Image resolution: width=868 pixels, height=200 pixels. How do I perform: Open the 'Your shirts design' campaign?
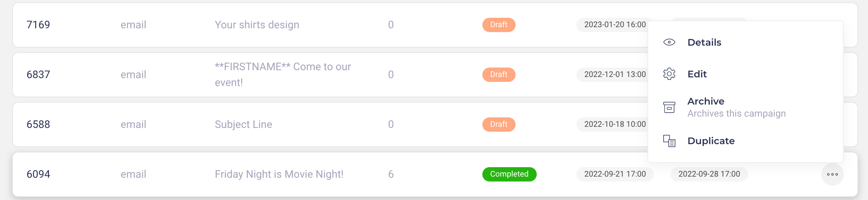click(x=257, y=25)
